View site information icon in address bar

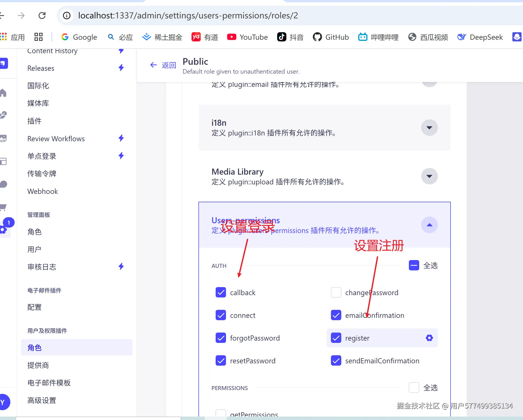[x=66, y=16]
